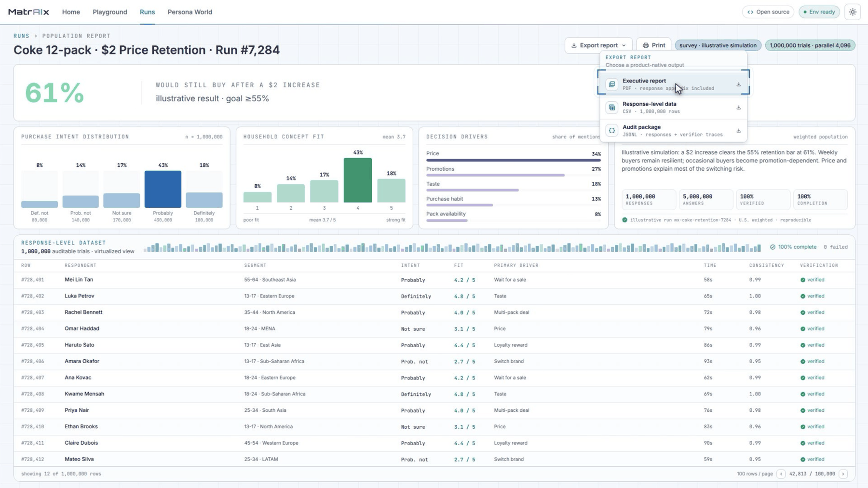
Task: Click the '0 failed' status text
Action: (x=835, y=247)
